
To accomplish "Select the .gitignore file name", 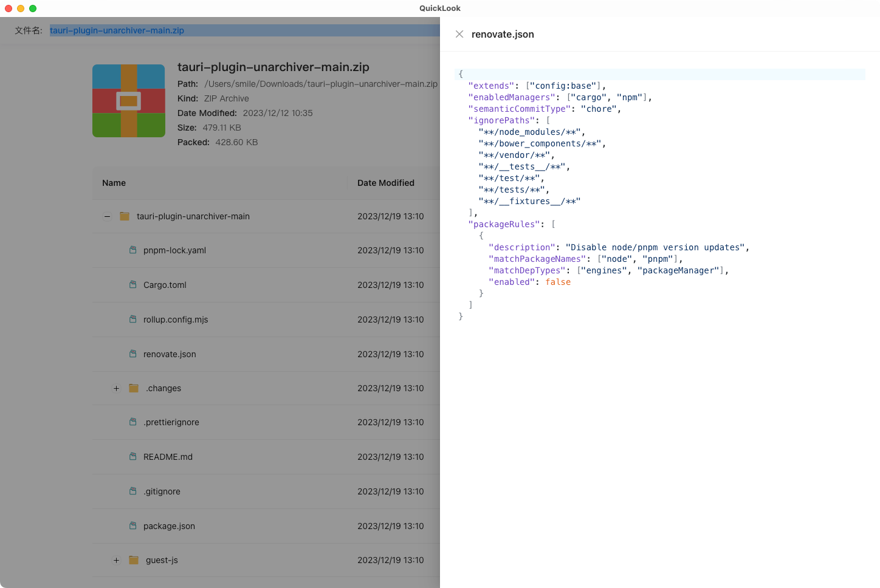I will tap(162, 491).
